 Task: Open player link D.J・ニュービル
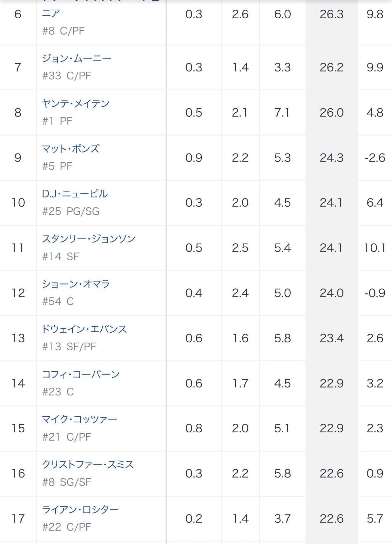tap(75, 194)
